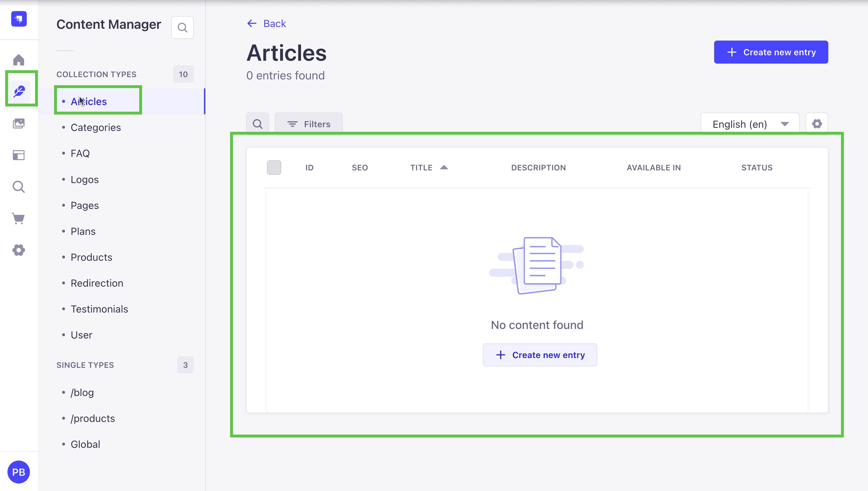The image size is (868, 491).
Task: Open list view settings gear icon
Action: pos(817,124)
